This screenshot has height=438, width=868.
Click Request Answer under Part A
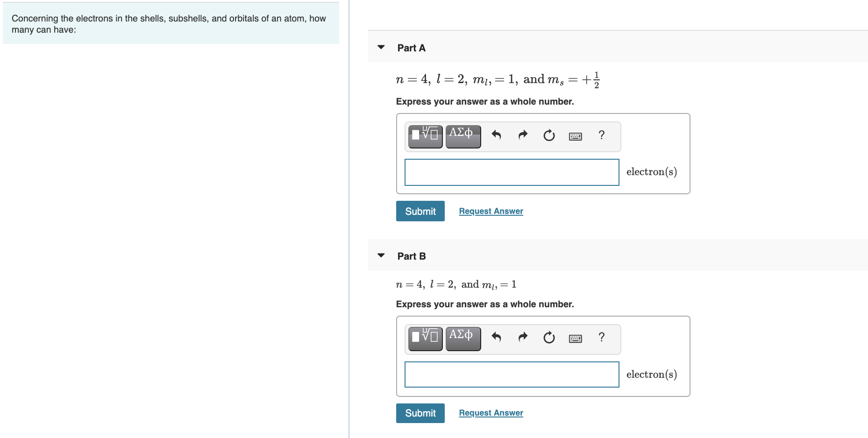click(x=490, y=211)
